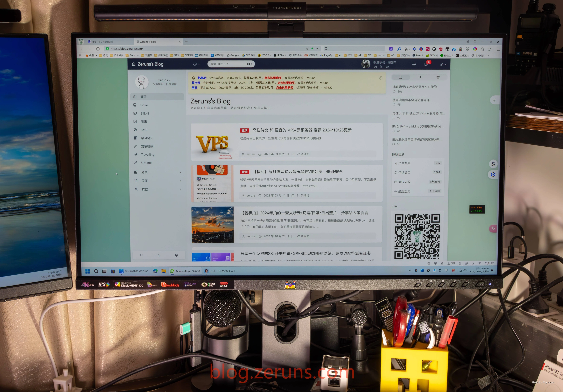Skip to next track in music player
563x392 pixels.
tap(387, 67)
